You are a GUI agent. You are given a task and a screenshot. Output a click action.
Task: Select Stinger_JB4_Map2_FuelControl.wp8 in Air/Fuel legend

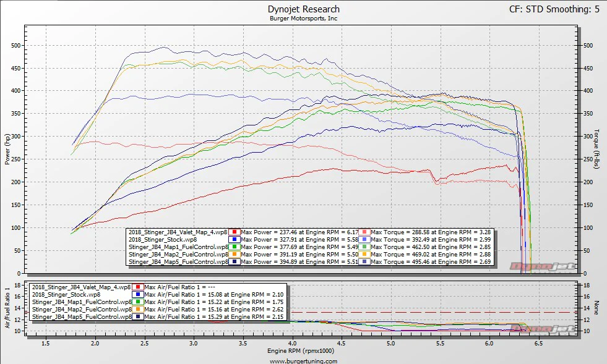(82, 309)
